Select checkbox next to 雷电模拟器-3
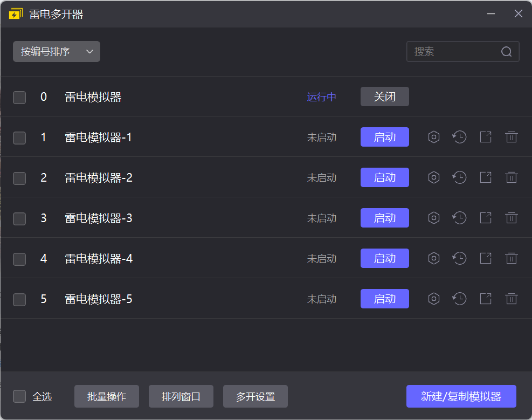This screenshot has width=532, height=420. [19, 218]
